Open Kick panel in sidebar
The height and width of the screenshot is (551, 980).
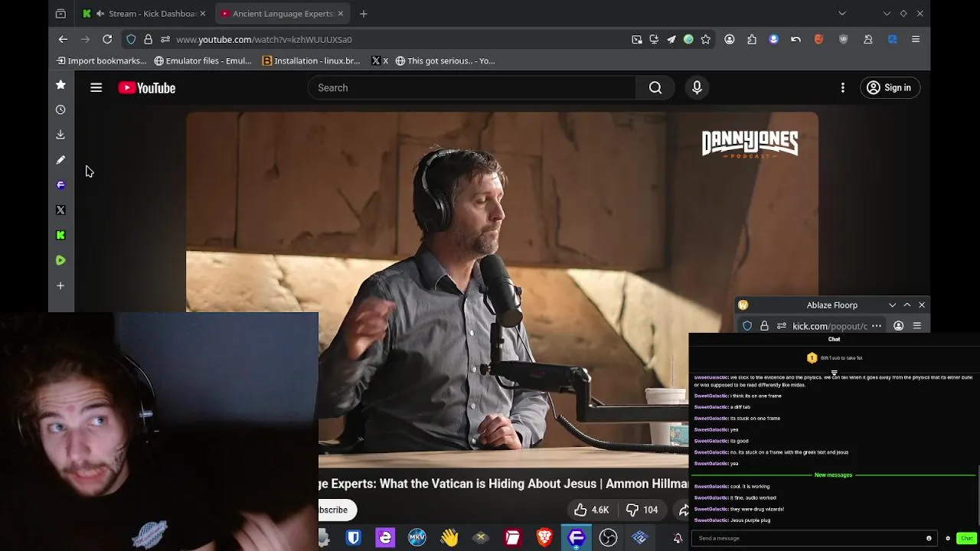(60, 235)
